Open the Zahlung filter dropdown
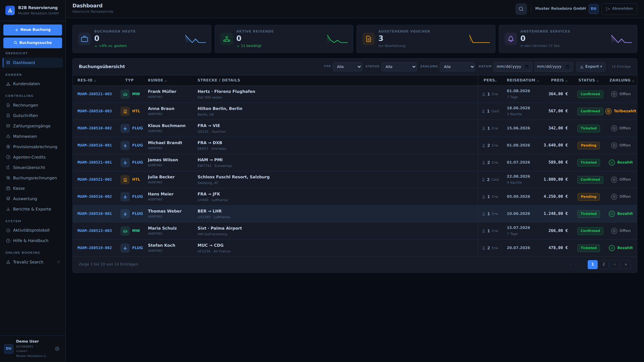The width and height of the screenshot is (644, 362). click(457, 67)
